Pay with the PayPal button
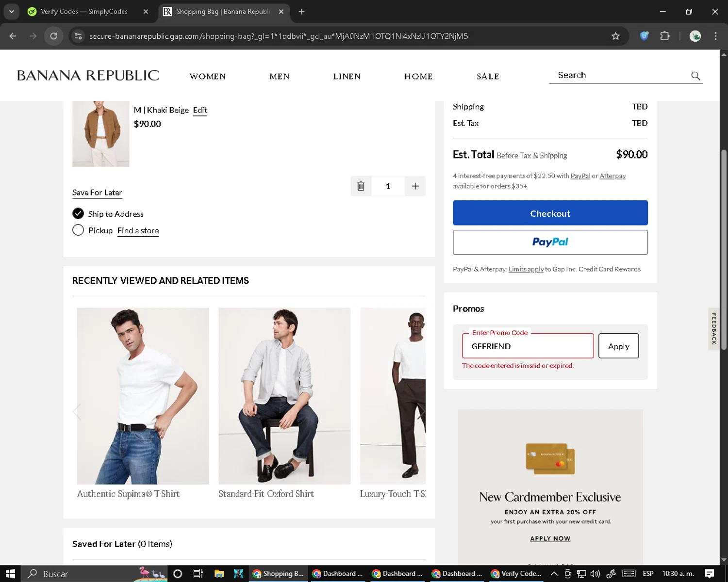Screen dimensions: 728x582 550,242
